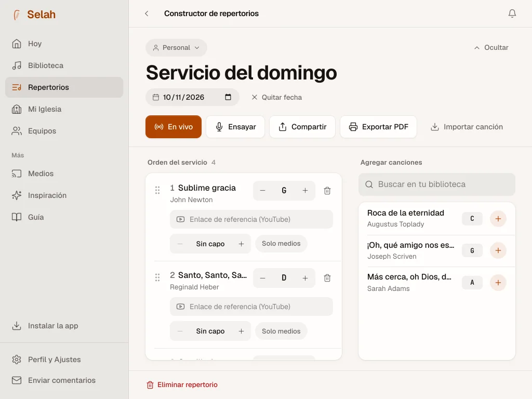The width and height of the screenshot is (532, 399).
Task: Click Compartir
Action: coord(302,127)
